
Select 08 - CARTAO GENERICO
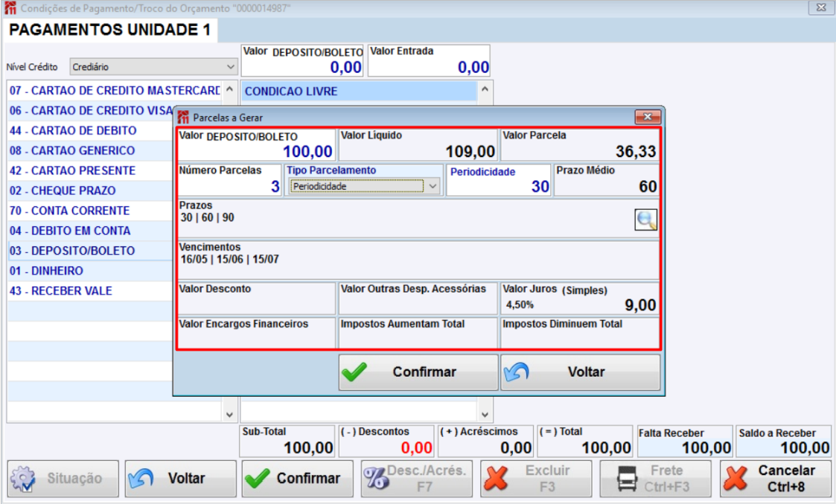91,151
